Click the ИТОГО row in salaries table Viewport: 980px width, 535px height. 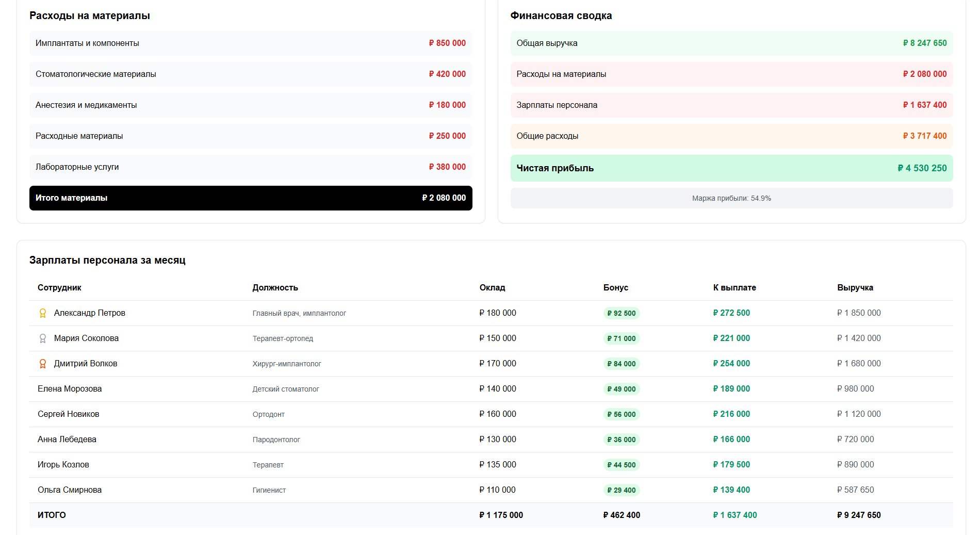pos(52,515)
